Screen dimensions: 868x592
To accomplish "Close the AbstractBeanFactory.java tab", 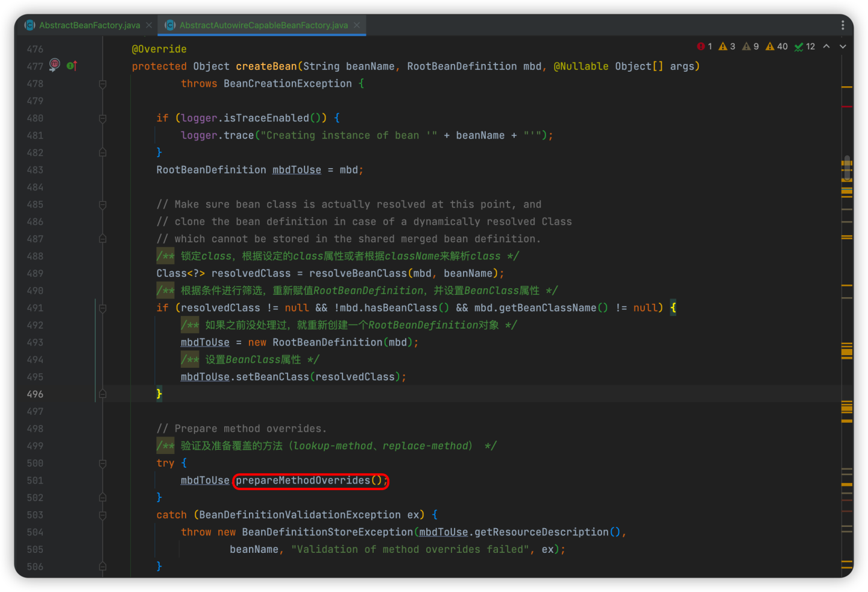I will [149, 25].
